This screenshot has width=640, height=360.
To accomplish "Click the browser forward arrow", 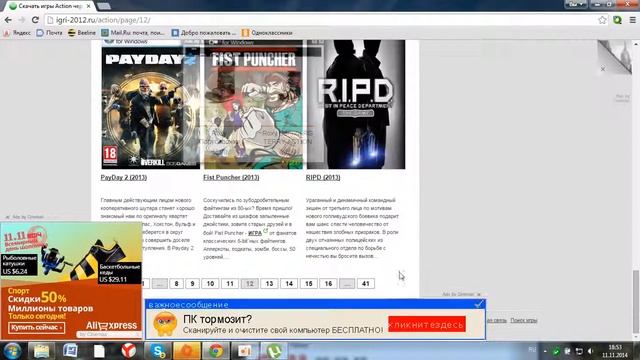I will [x=22, y=20].
